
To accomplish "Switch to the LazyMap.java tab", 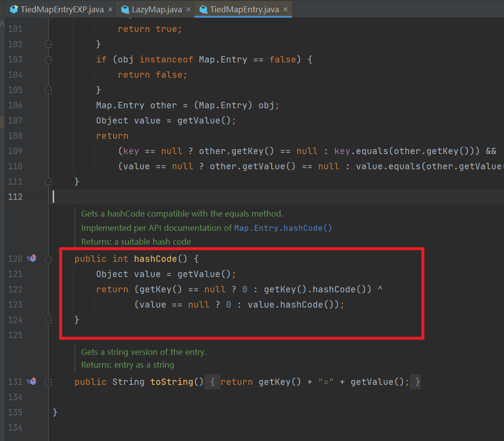I will (x=153, y=9).
